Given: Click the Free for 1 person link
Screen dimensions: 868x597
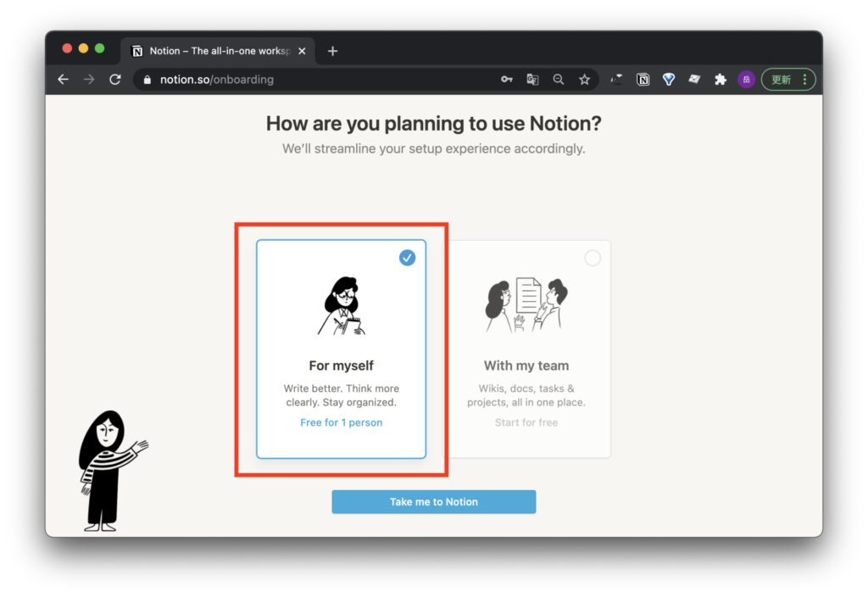Looking at the screenshot, I should click(x=341, y=422).
